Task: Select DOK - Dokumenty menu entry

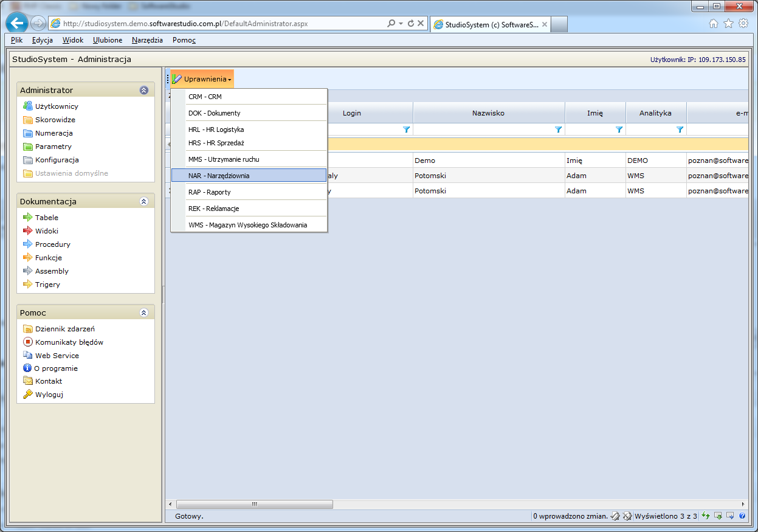Action: coord(249,113)
